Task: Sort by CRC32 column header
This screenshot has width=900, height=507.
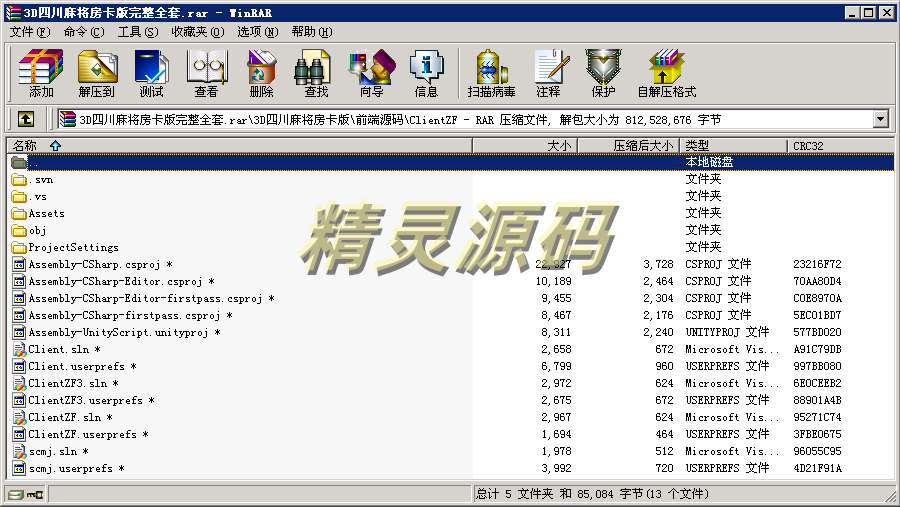Action: click(x=840, y=146)
